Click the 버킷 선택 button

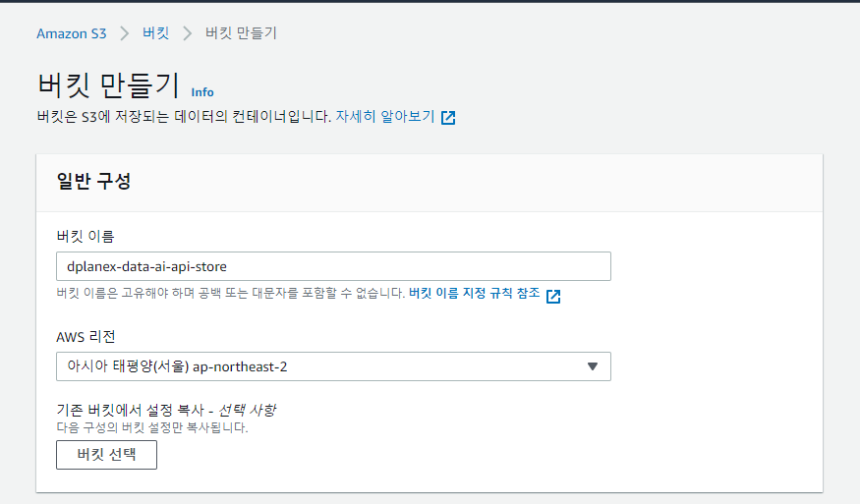[x=106, y=455]
